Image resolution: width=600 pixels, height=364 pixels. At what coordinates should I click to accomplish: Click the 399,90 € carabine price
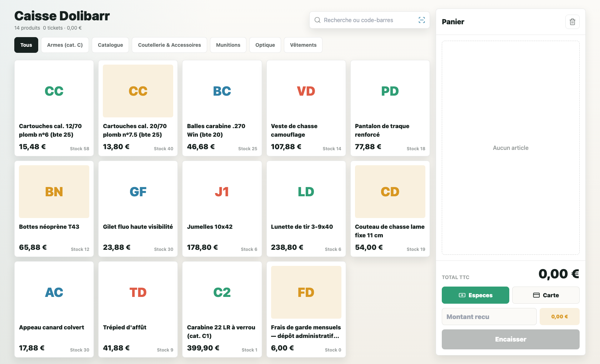(x=203, y=348)
